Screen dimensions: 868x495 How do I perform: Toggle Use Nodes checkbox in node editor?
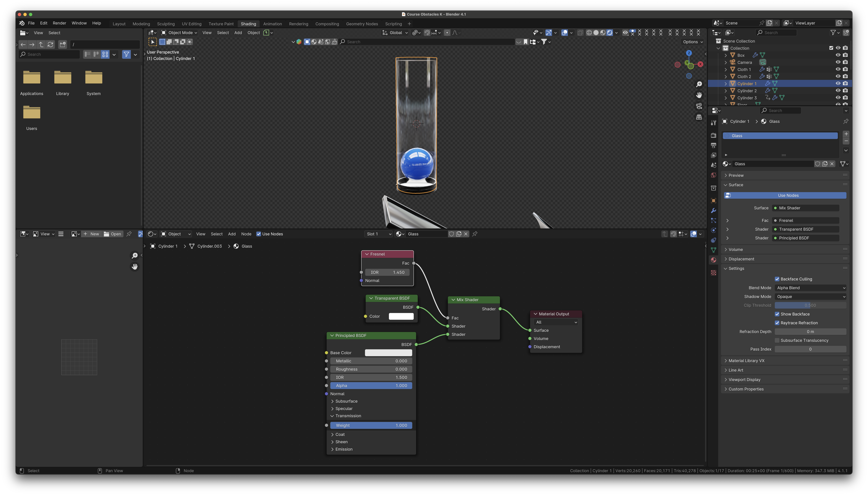click(x=259, y=234)
